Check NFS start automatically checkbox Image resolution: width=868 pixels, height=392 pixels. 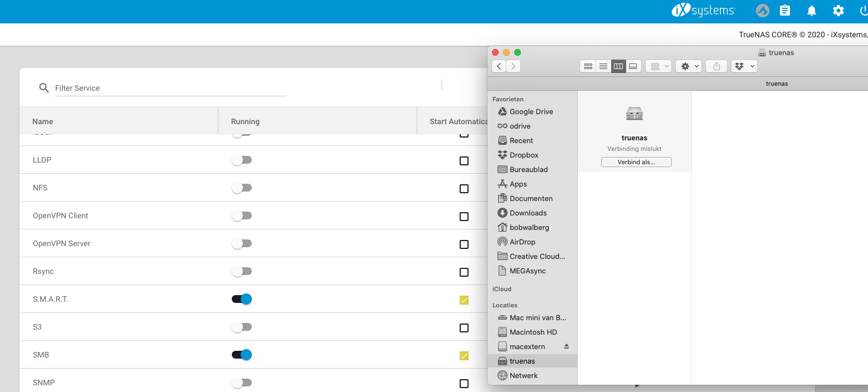click(x=464, y=189)
